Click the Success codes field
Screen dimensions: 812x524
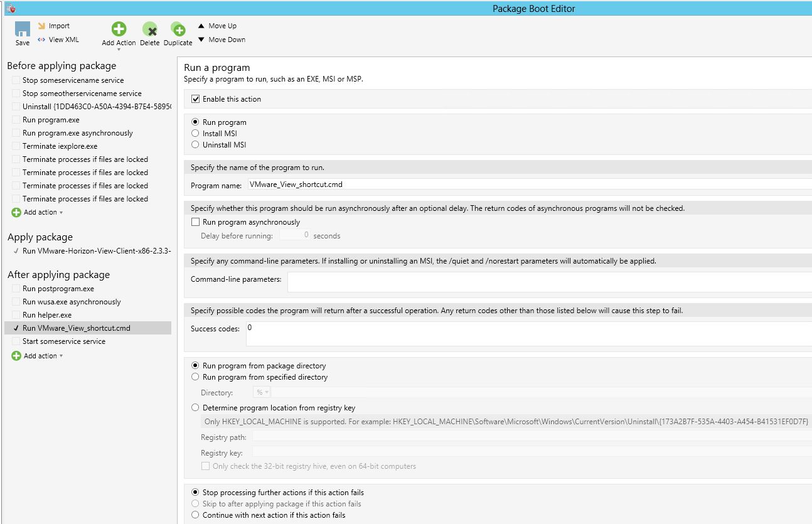click(x=529, y=333)
